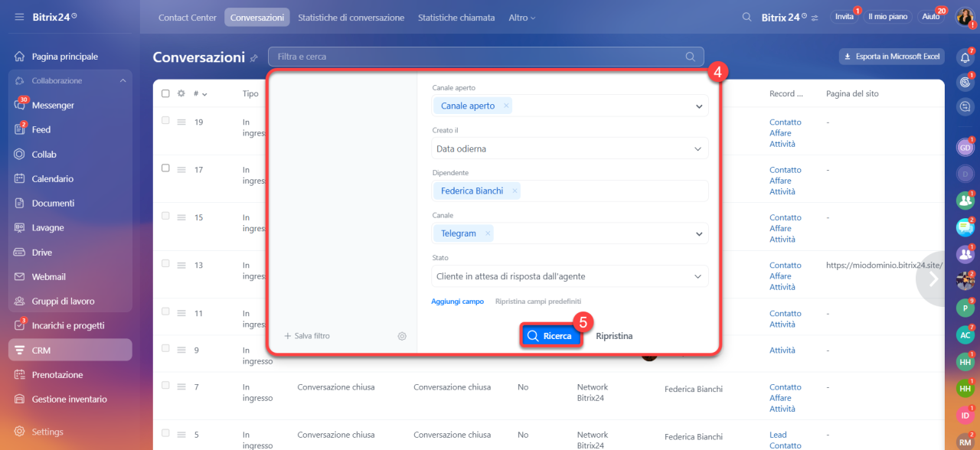Open the hamburger menu next to Bitrix24
980x450 pixels.
tap(19, 17)
